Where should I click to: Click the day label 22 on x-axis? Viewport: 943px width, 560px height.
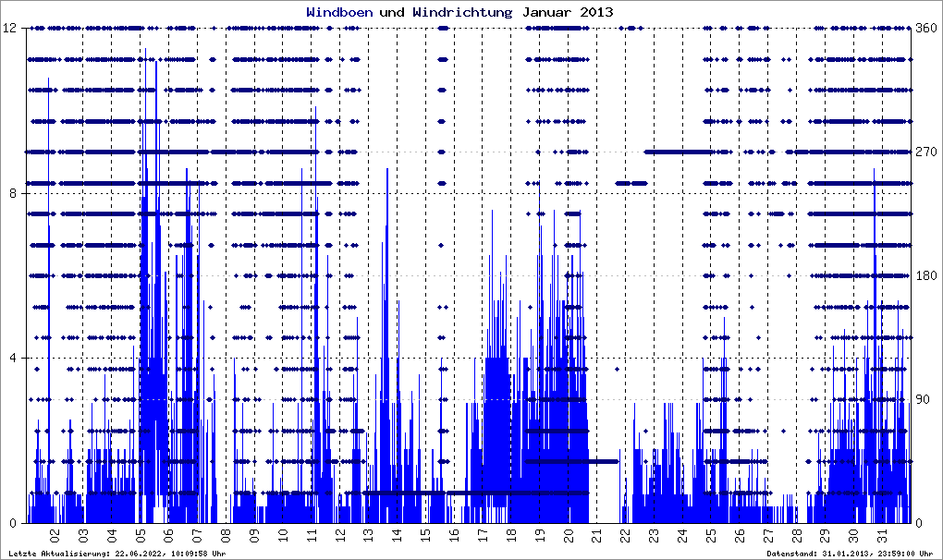tap(625, 535)
